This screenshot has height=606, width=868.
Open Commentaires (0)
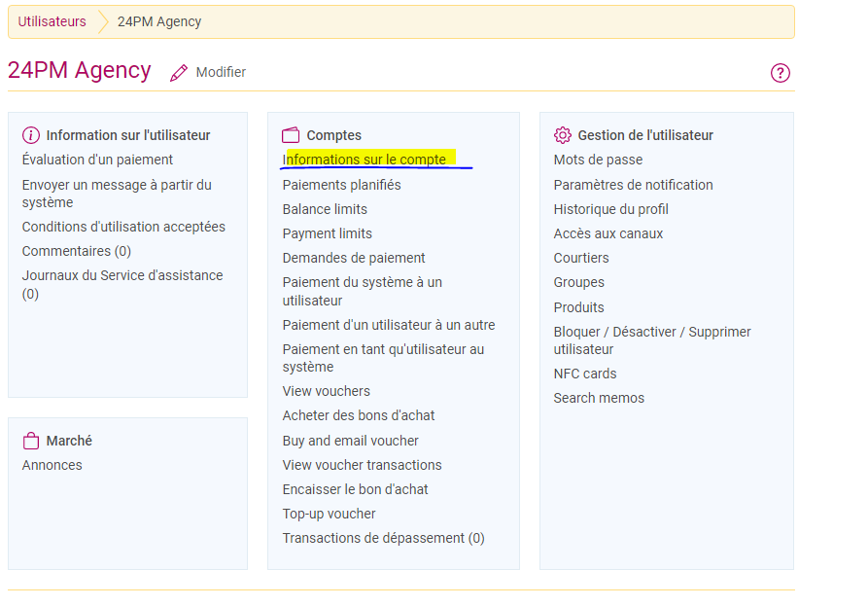click(77, 251)
